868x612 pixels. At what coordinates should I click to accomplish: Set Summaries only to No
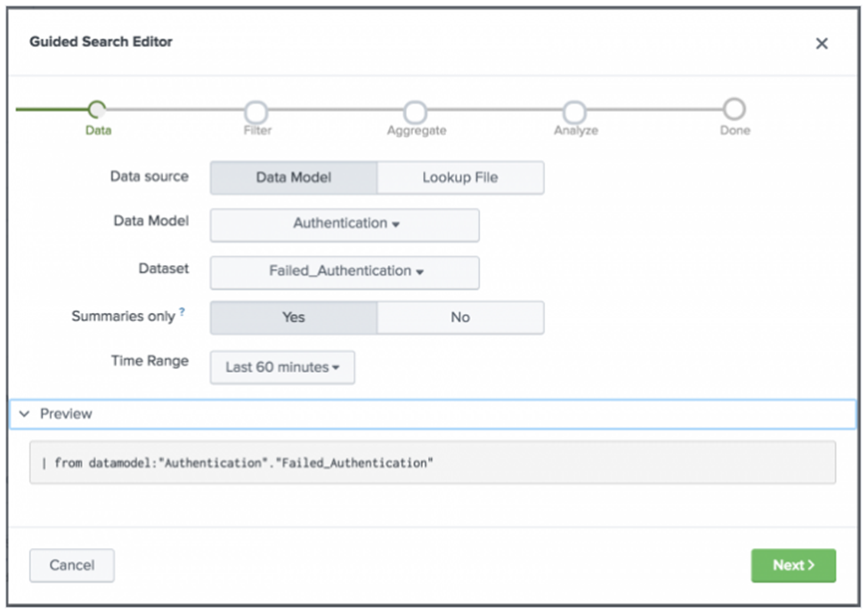[x=459, y=318]
